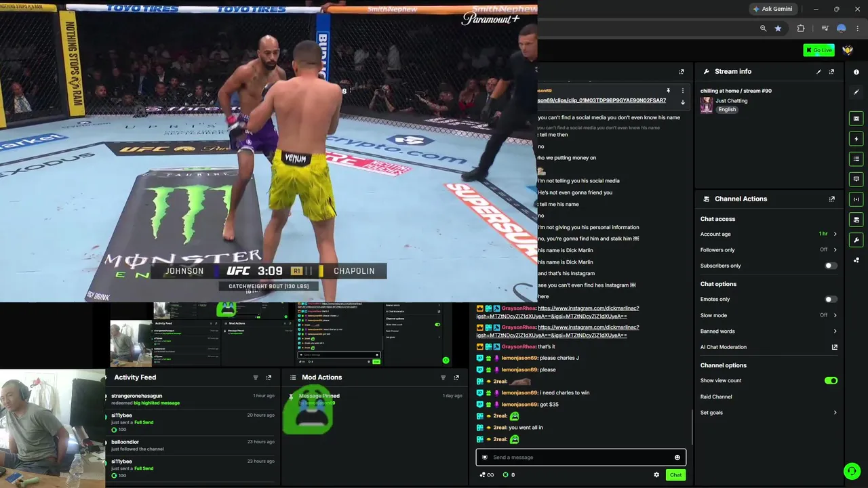The image size is (868, 488).
Task: Open GraysonRhea's first Instagram link
Action: pyautogui.click(x=557, y=312)
